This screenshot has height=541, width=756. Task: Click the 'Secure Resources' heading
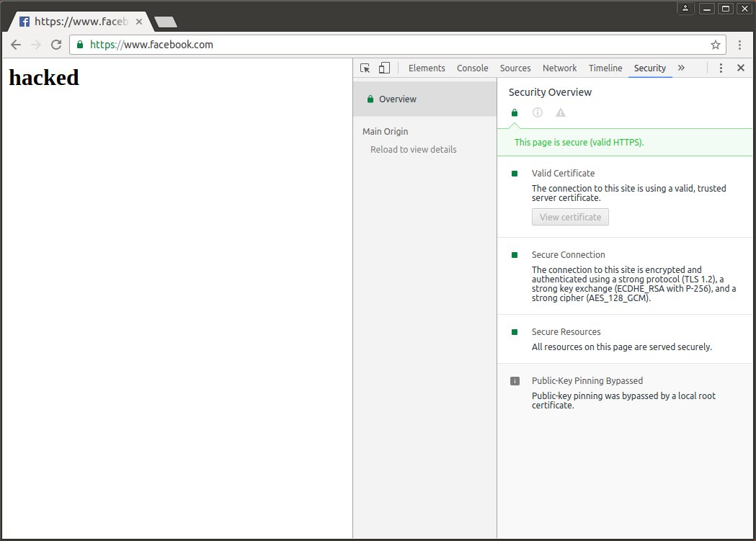[566, 332]
